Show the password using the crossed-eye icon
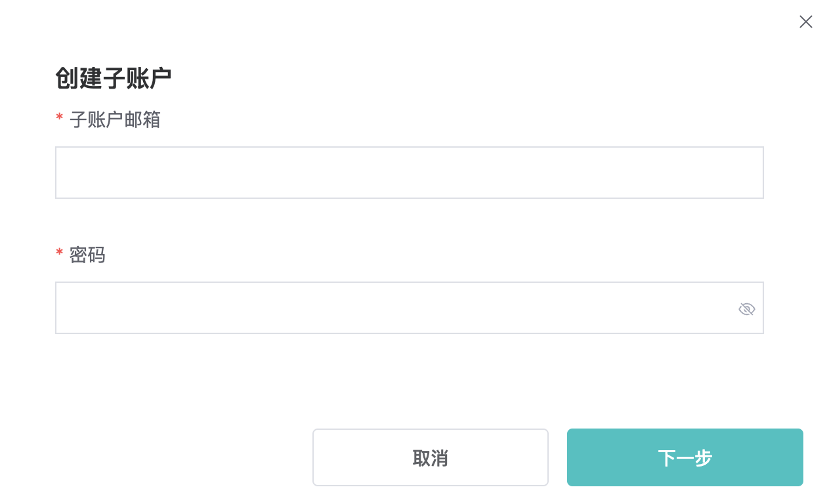 746,309
